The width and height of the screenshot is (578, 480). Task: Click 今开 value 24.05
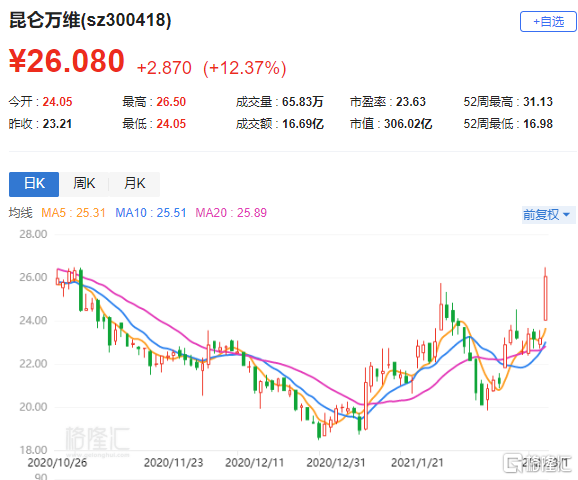[x=58, y=102]
